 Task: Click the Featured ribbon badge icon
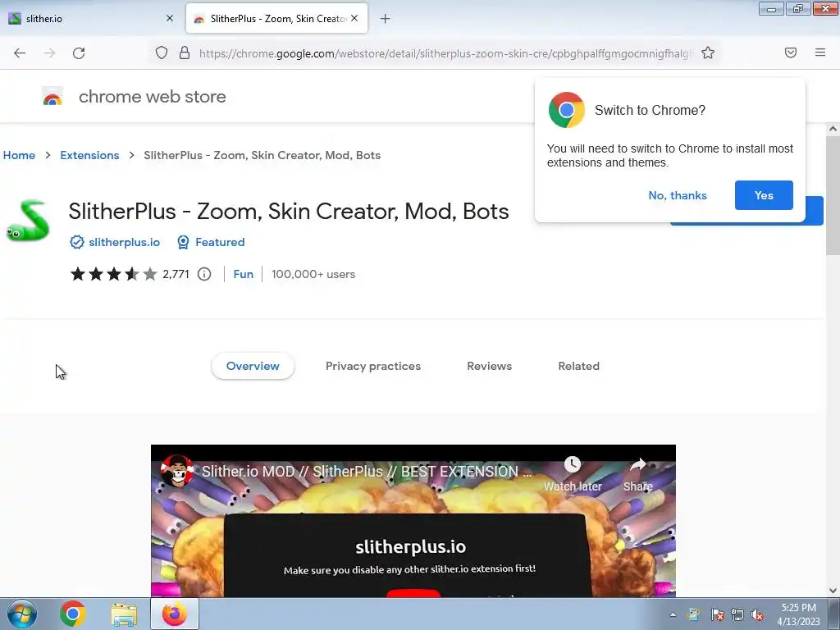(183, 242)
